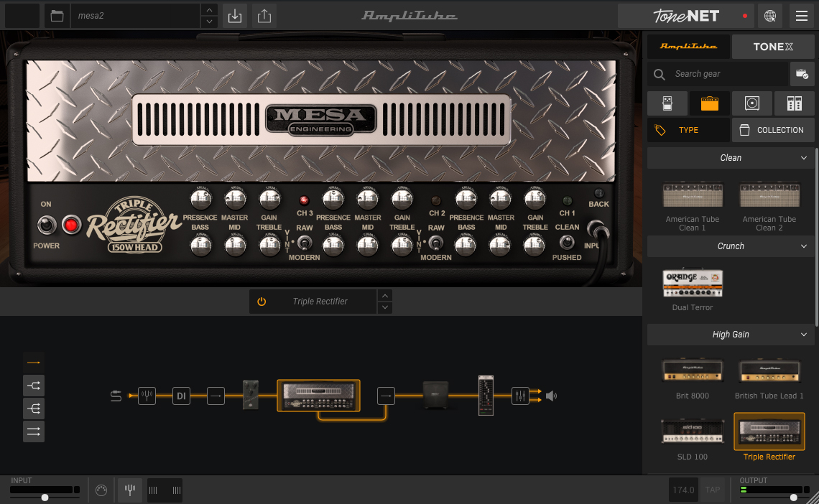819x504 pixels.
Task: Click the save preset download icon
Action: pyautogui.click(x=234, y=15)
